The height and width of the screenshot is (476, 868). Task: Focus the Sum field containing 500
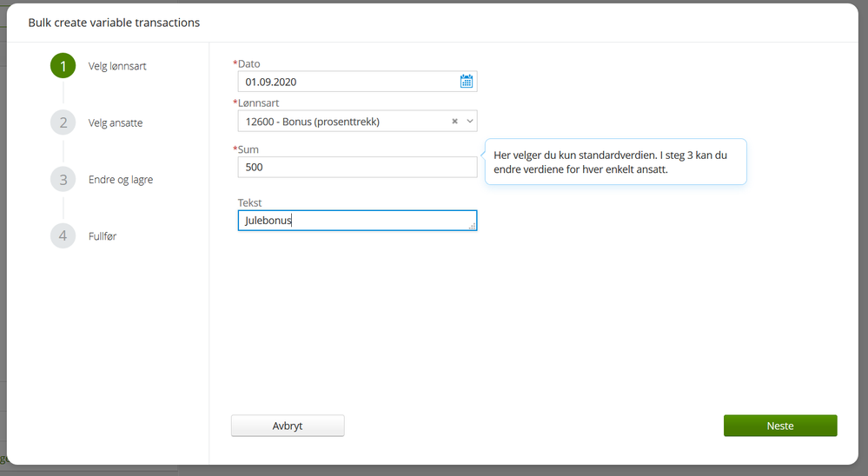(356, 167)
